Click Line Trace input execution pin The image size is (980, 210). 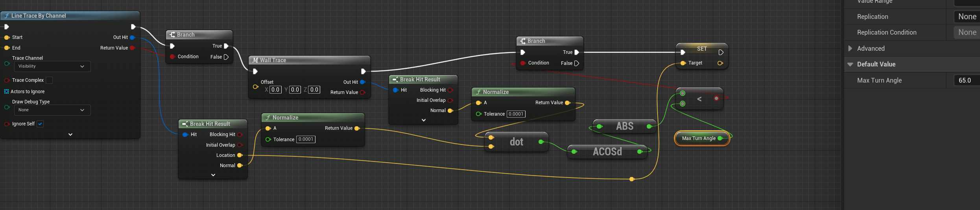point(7,27)
